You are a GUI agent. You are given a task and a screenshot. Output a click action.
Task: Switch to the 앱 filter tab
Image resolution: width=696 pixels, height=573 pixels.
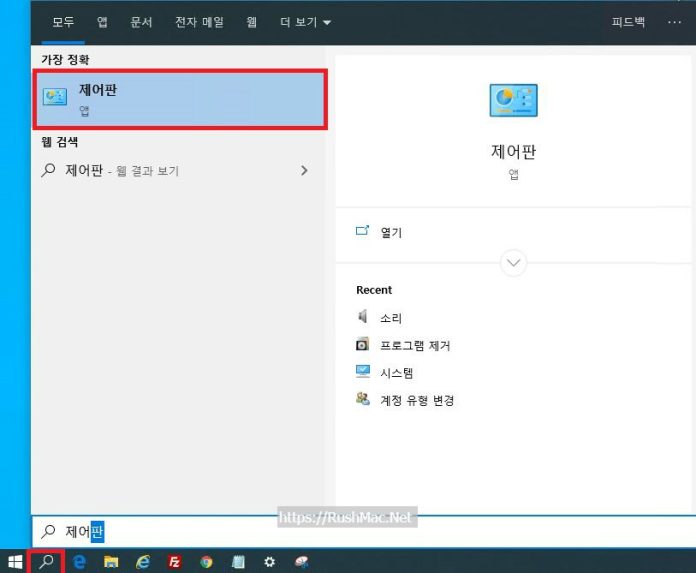102,21
